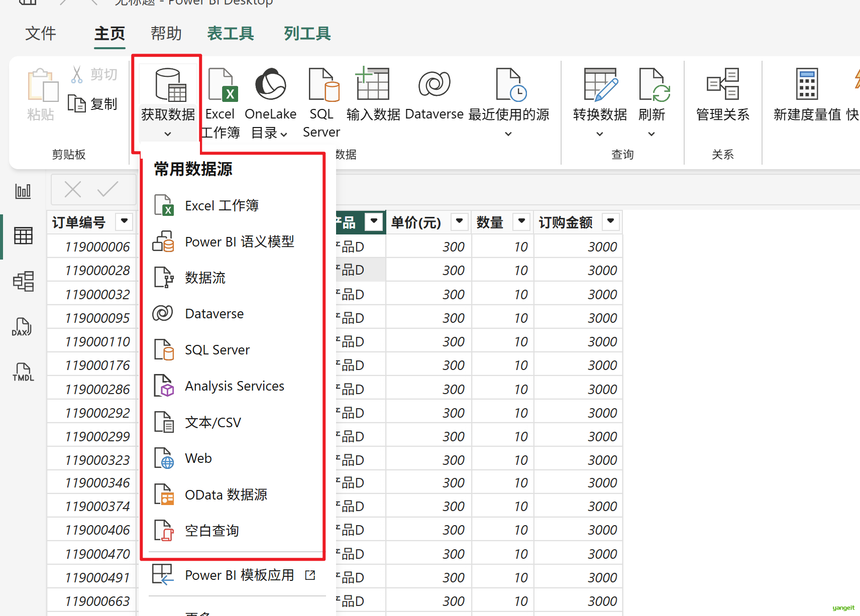Click the 新建度量值 calculator icon
This screenshot has height=616, width=860.
[x=807, y=84]
